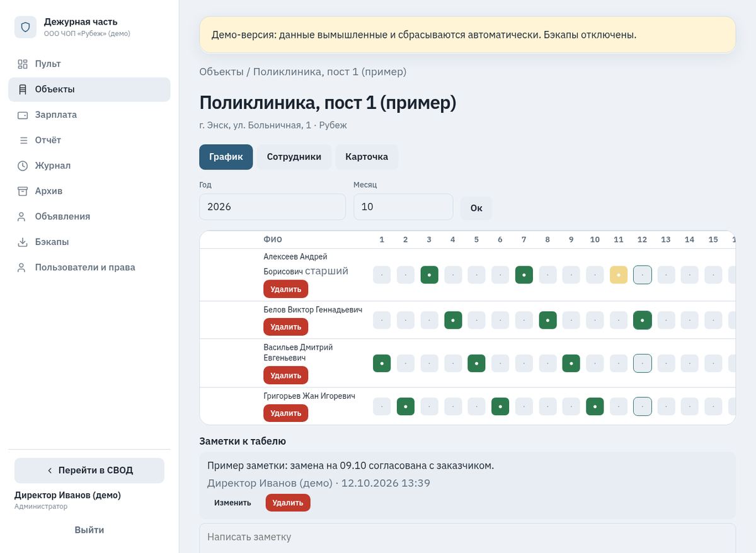Toggle Григорьев shift on day 10
Image resolution: width=756 pixels, height=553 pixels.
coord(595,406)
